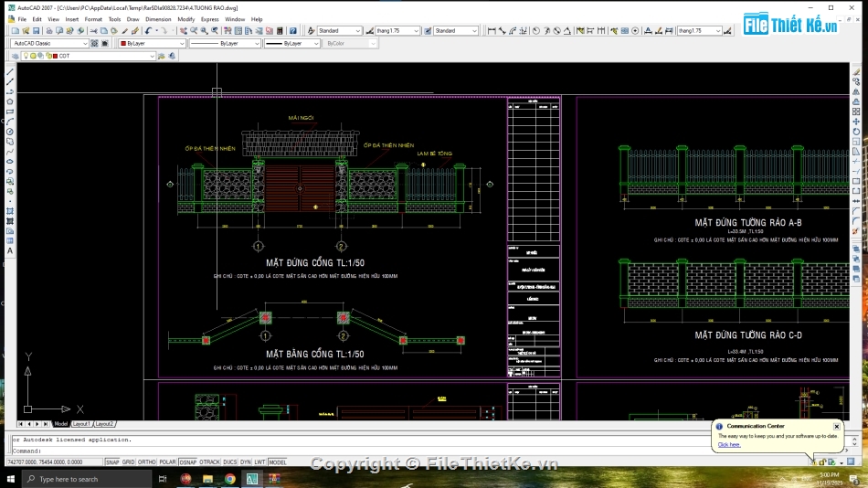Image resolution: width=868 pixels, height=488 pixels.
Task: Open the Modify menu
Action: 186,19
